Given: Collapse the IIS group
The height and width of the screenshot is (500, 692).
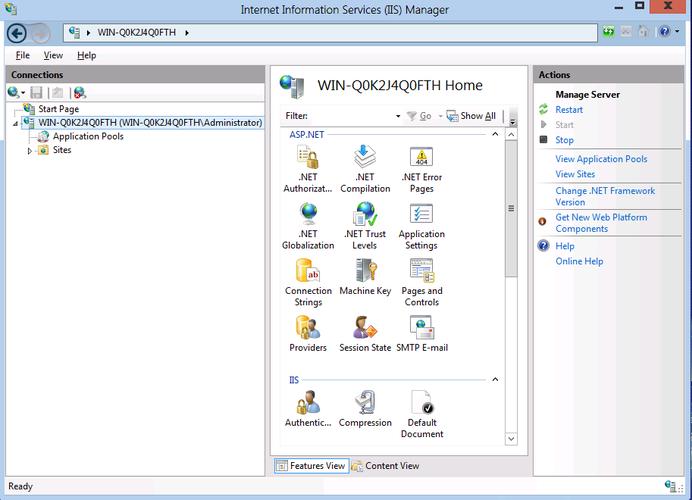Looking at the screenshot, I should click(495, 380).
